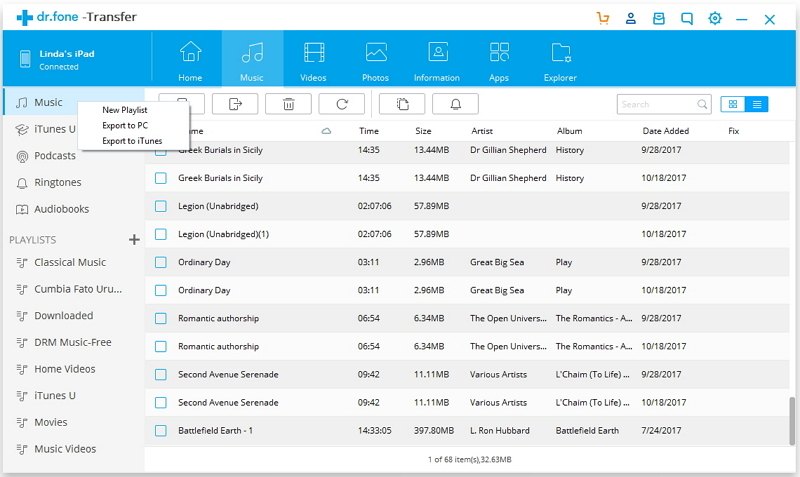The image size is (800, 477).
Task: Check Romantic authorship 10/18/2017 checkbox
Action: click(161, 346)
